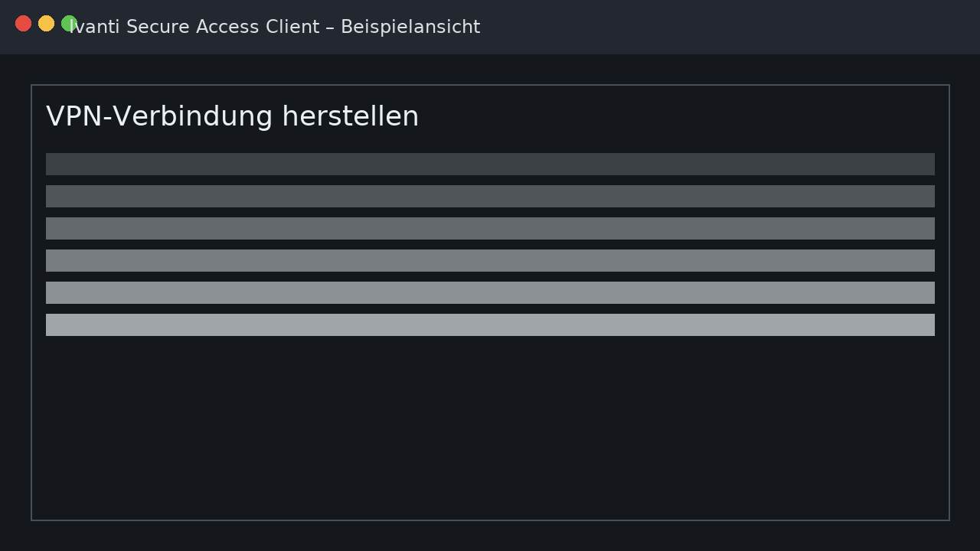Click the Beispielansicht label in the title
The image size is (980, 551).
(410, 27)
